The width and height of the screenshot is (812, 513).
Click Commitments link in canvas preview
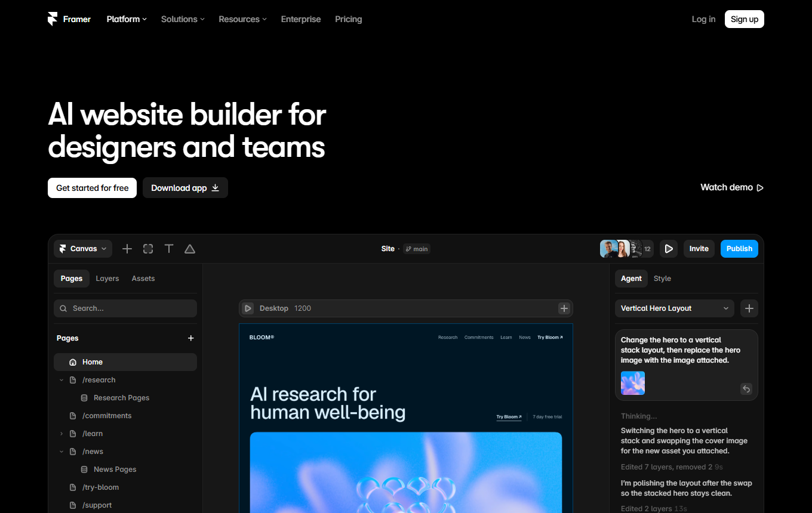[479, 338]
